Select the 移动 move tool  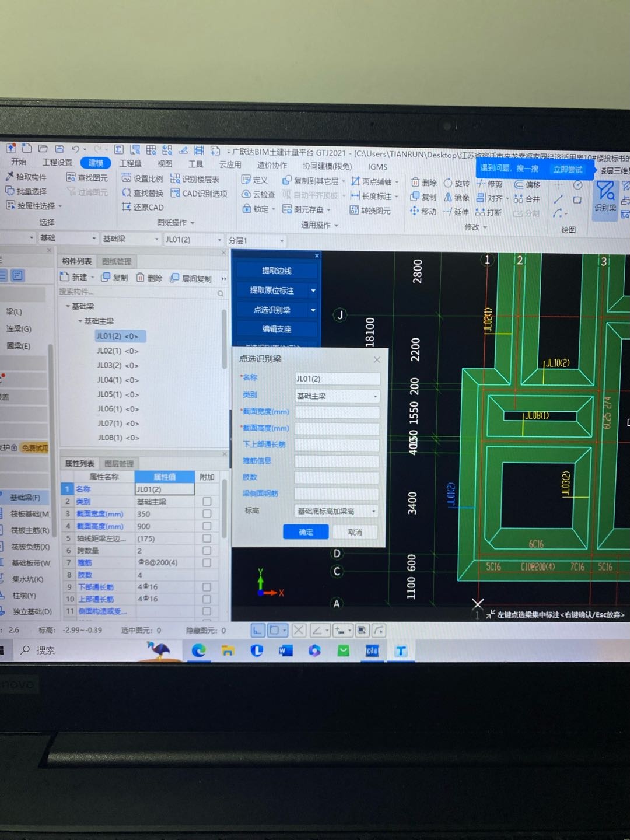423,211
